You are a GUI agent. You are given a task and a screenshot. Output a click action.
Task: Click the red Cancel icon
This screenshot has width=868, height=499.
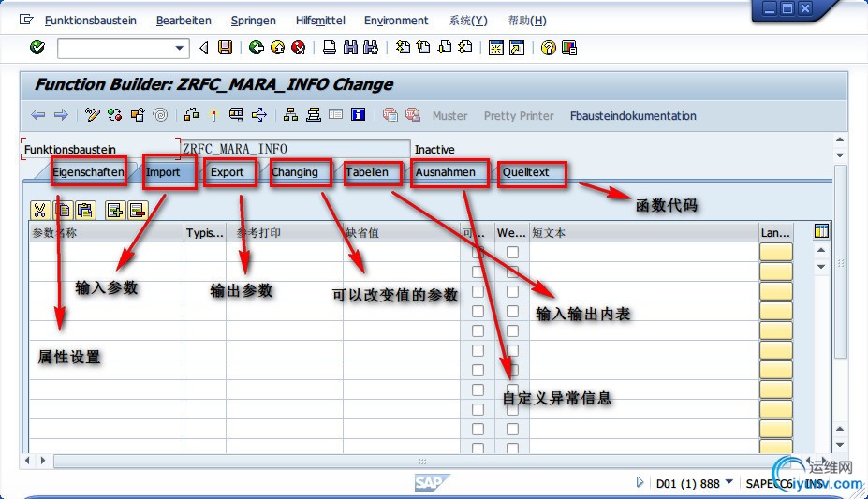point(299,48)
